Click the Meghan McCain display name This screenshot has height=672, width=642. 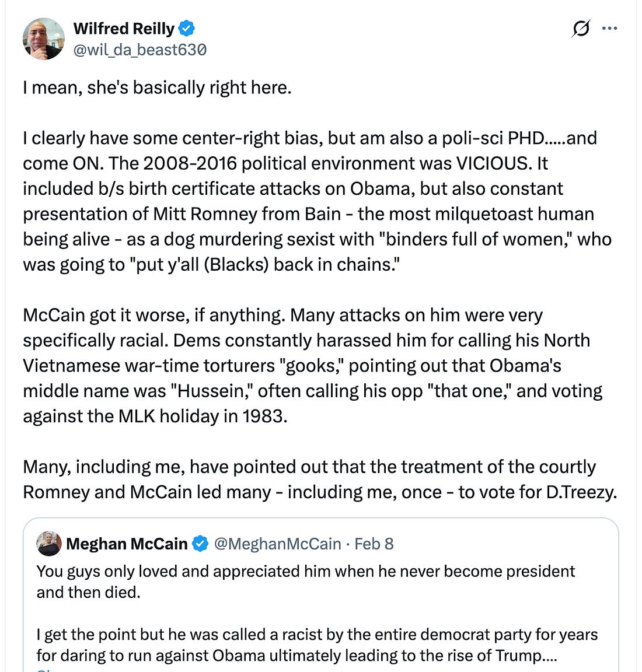(127, 544)
